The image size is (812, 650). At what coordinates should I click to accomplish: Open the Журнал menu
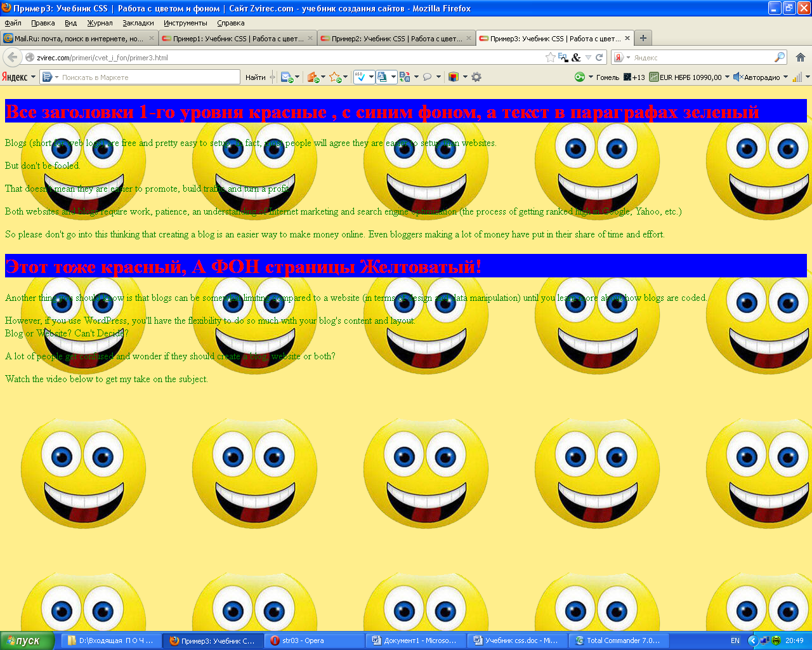coord(100,23)
